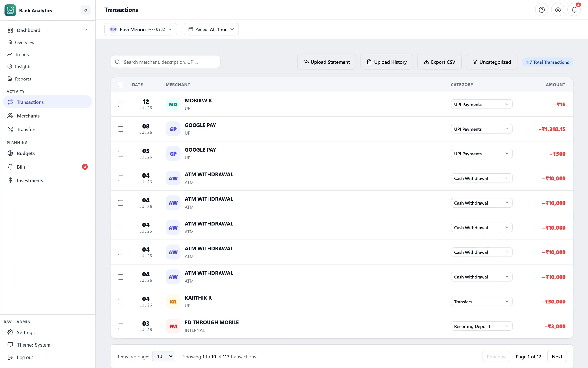Select the Mobikwik transaction checkbox

pos(121,104)
